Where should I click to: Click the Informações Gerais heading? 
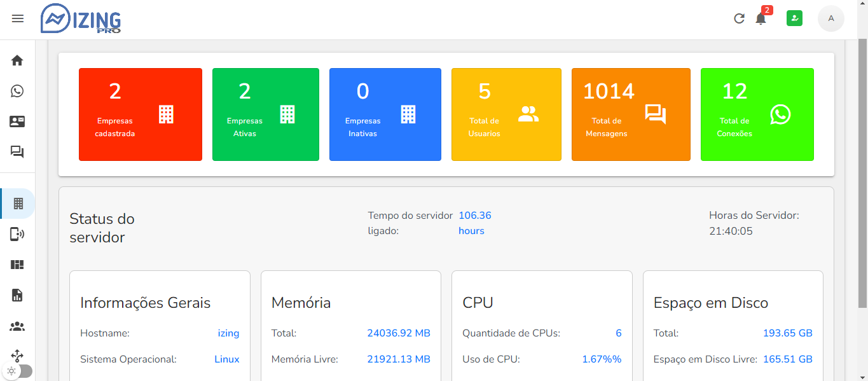coord(145,303)
